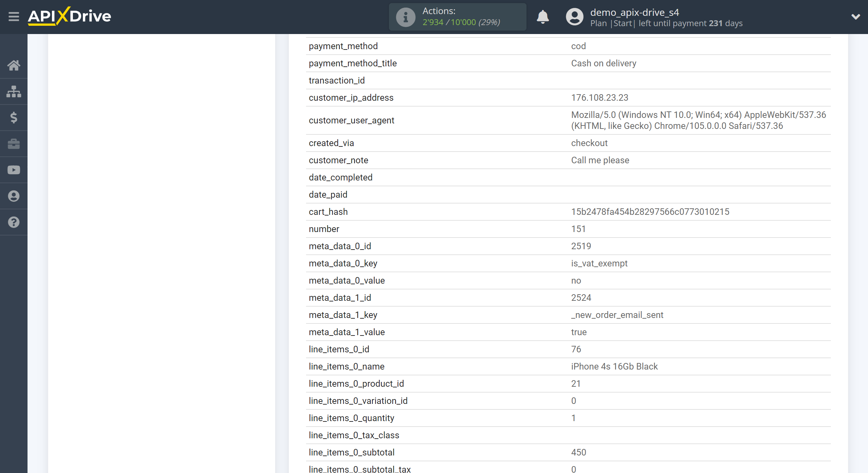Select the created_via field name
868x473 pixels.
[331, 143]
